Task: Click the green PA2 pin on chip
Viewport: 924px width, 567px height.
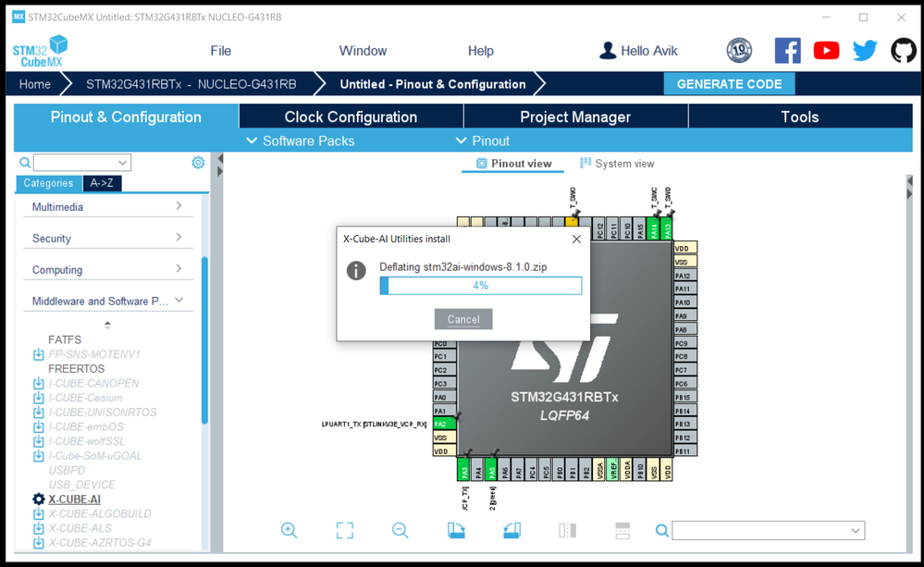Action: (444, 424)
